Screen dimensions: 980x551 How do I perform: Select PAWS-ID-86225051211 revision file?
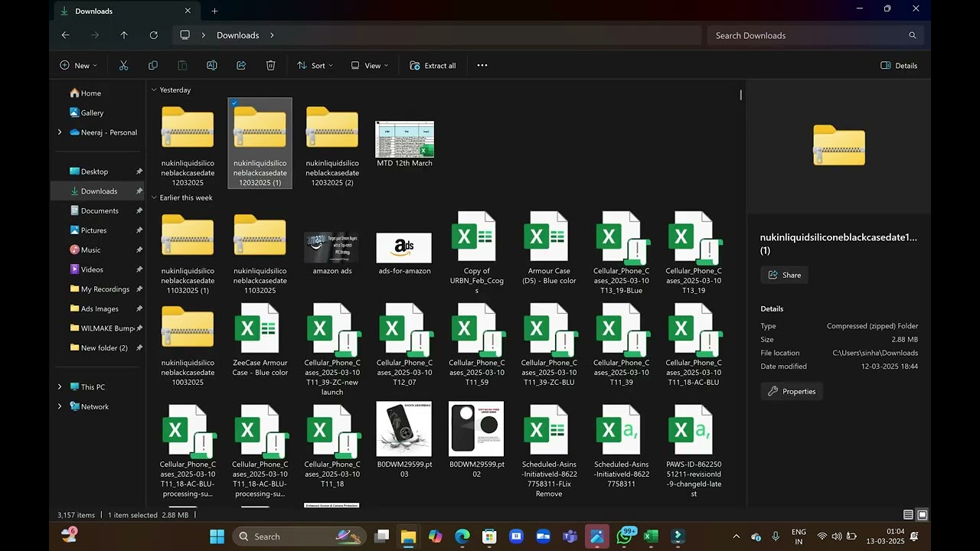[x=694, y=452]
